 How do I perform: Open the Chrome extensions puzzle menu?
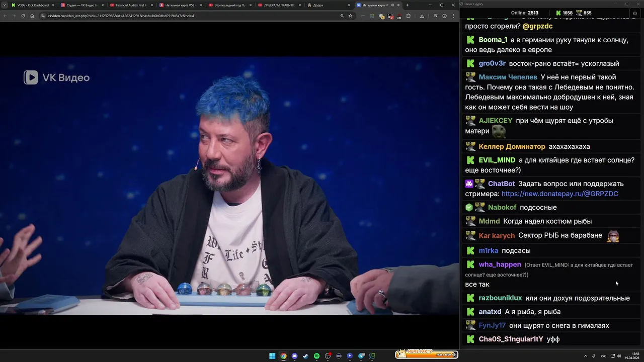[409, 16]
